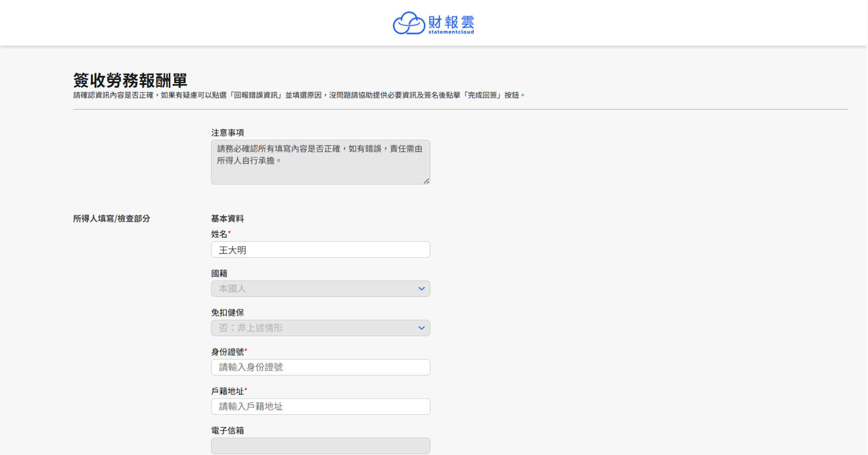Click the 戶籍地址 input field
Image resolution: width=868 pixels, height=455 pixels.
tap(321, 407)
